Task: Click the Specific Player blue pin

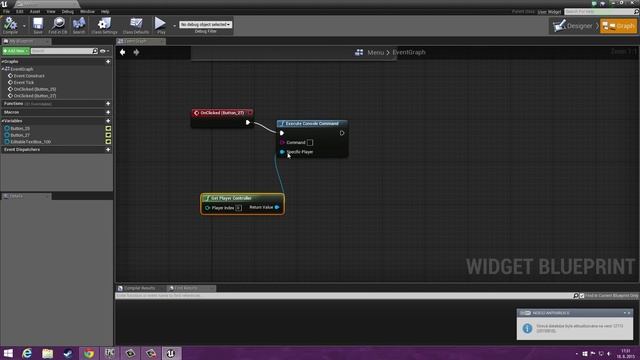Action: coord(282,152)
